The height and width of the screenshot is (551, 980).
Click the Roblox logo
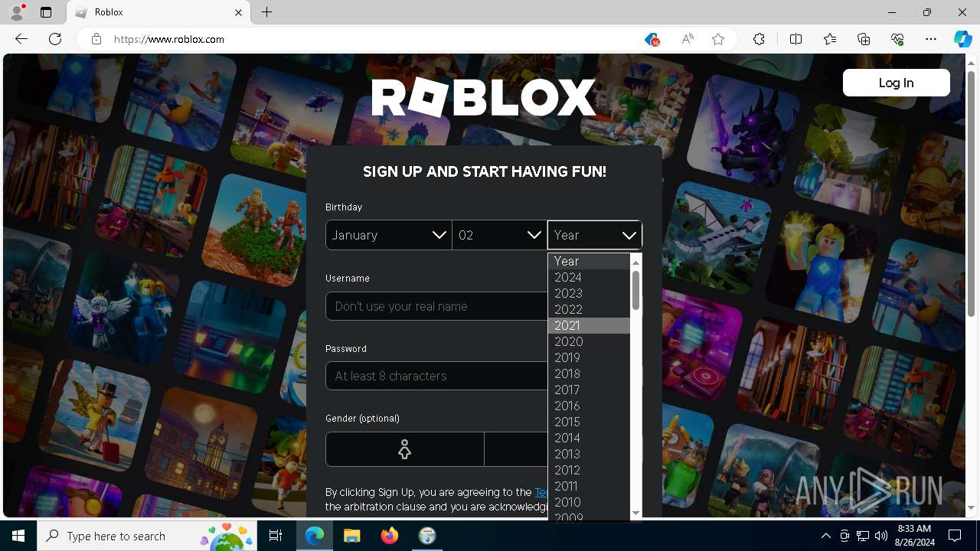(484, 98)
